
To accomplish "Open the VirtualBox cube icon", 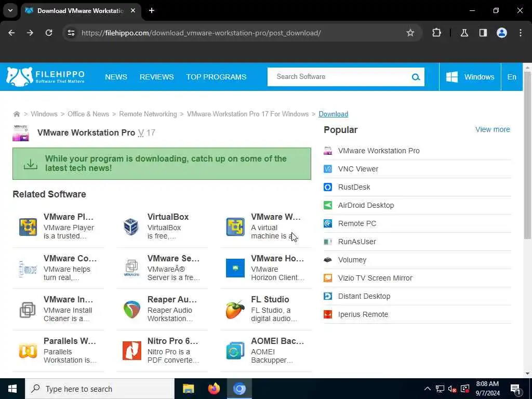I will click(131, 227).
